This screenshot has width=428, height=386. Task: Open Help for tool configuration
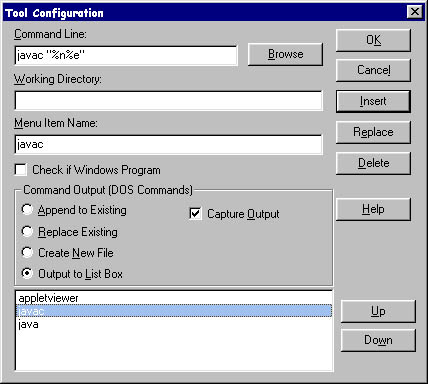click(x=373, y=209)
